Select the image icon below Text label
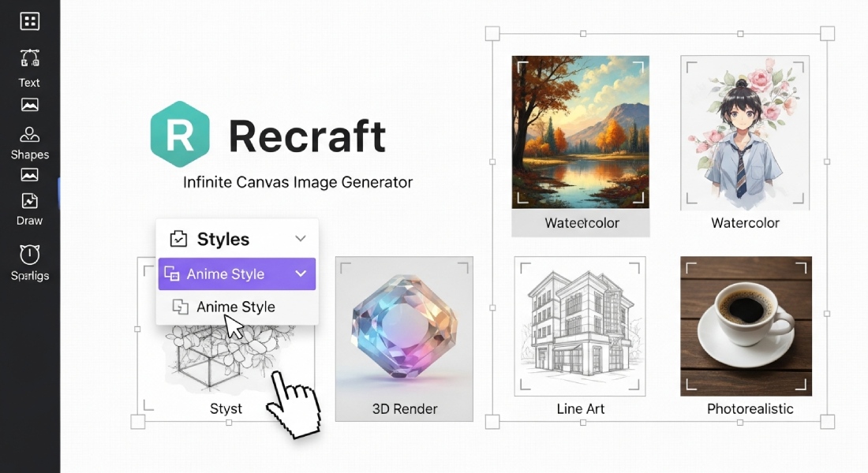This screenshot has height=473, width=868. click(29, 105)
